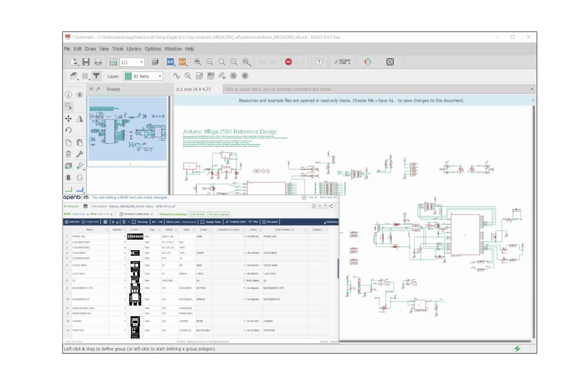Click the Zoom Out magnifier icon
The width and height of the screenshot is (588, 384).
pyautogui.click(x=222, y=62)
